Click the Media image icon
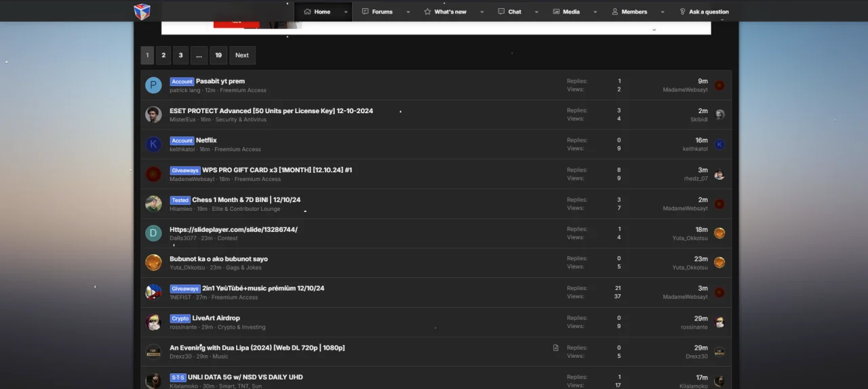The height and width of the screenshot is (389, 868). [x=556, y=12]
